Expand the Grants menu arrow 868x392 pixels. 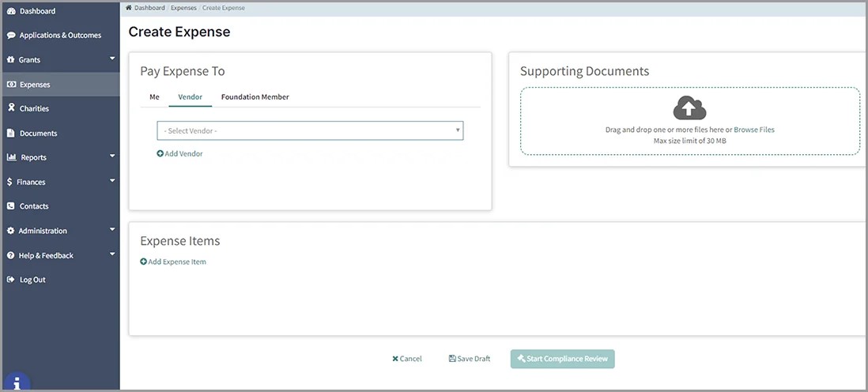coord(112,58)
